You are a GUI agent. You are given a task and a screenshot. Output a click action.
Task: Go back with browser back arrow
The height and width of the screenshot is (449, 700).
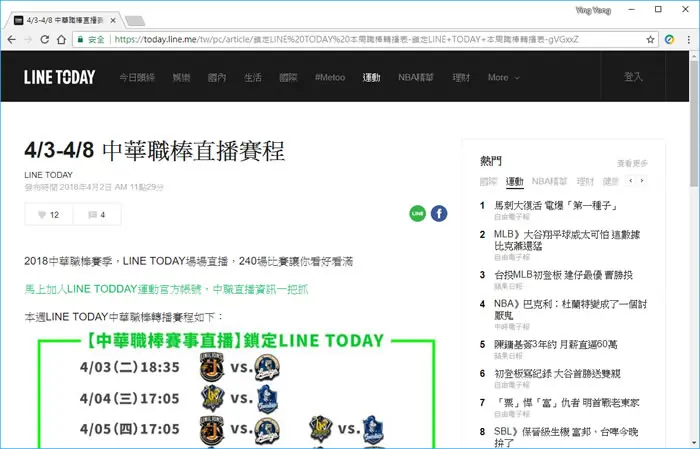point(12,39)
